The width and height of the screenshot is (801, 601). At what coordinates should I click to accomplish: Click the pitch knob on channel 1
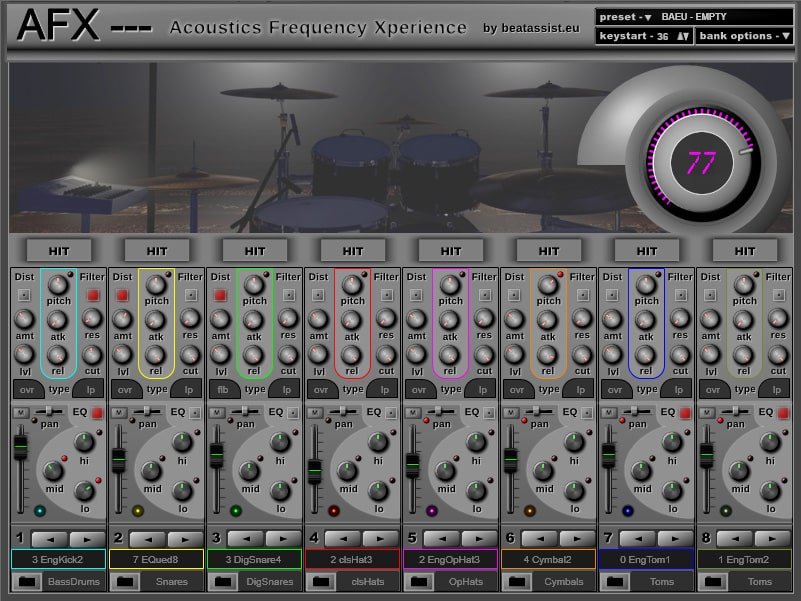[58, 285]
